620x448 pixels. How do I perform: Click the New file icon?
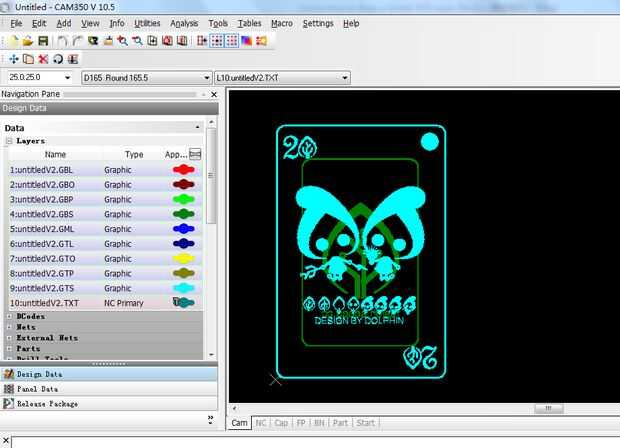(13, 41)
